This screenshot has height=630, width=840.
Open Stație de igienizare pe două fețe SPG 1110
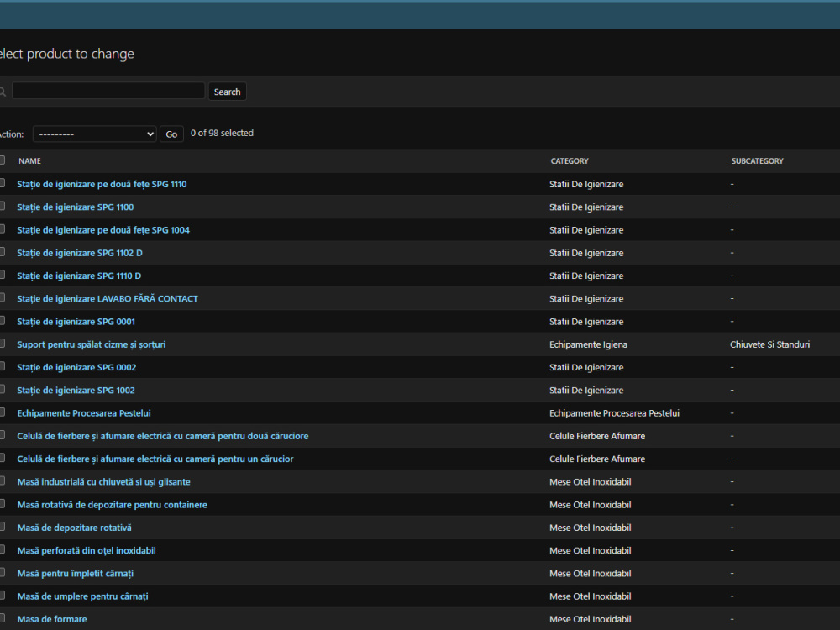pyautogui.click(x=102, y=184)
